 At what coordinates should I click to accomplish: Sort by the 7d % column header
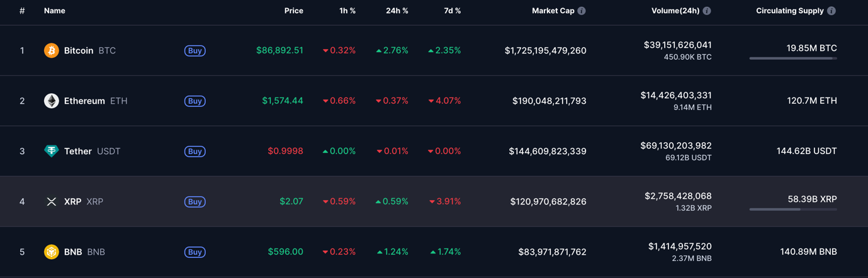coord(452,11)
